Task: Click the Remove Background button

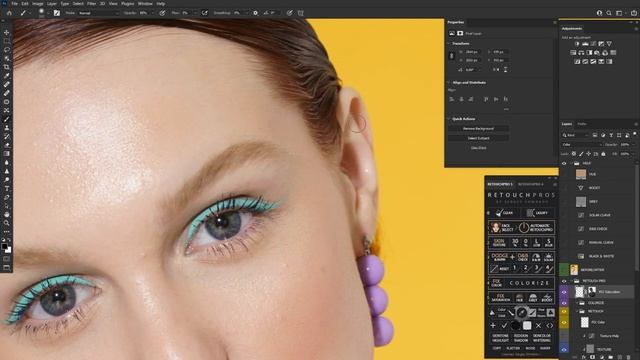Action: pyautogui.click(x=478, y=129)
